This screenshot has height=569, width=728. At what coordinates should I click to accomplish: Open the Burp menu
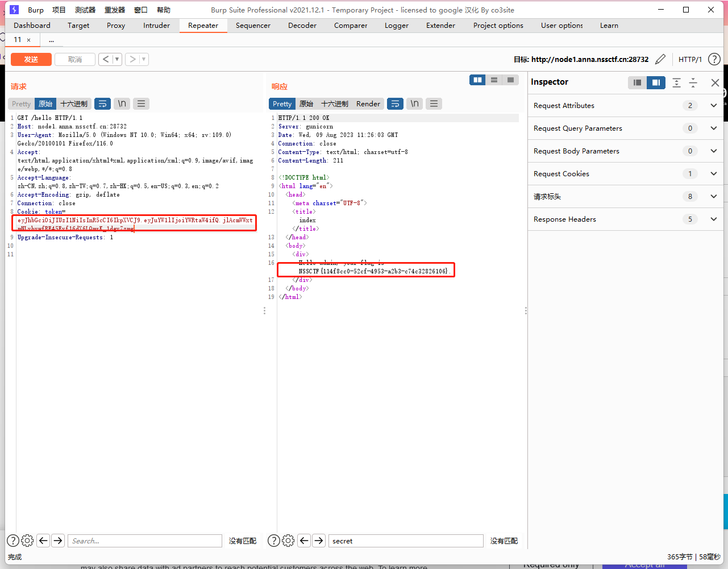pyautogui.click(x=36, y=10)
